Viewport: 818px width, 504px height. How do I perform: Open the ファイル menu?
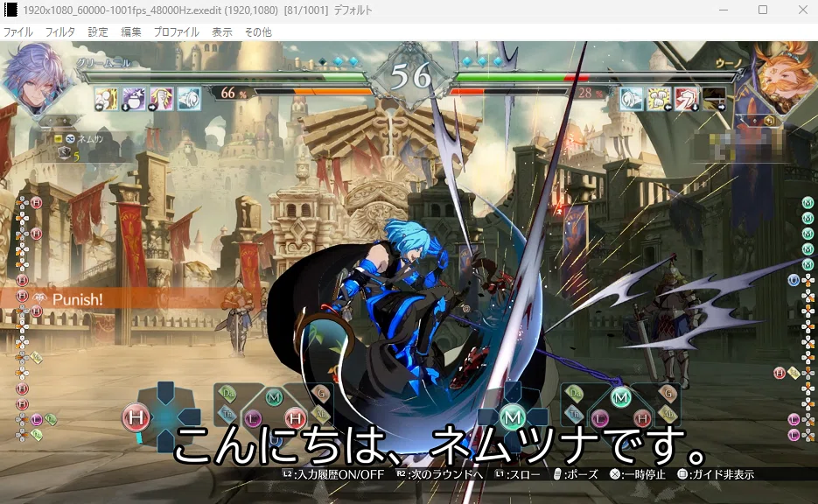click(18, 31)
